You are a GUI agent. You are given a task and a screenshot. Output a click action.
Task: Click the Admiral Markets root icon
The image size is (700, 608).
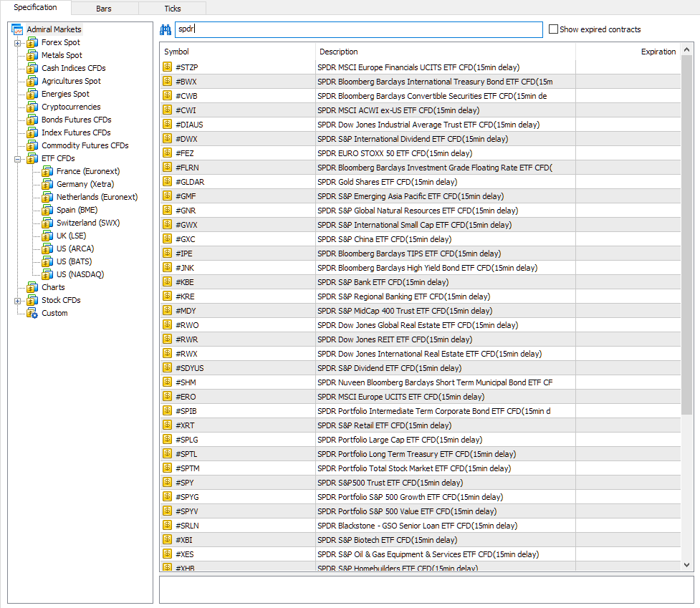click(18, 30)
